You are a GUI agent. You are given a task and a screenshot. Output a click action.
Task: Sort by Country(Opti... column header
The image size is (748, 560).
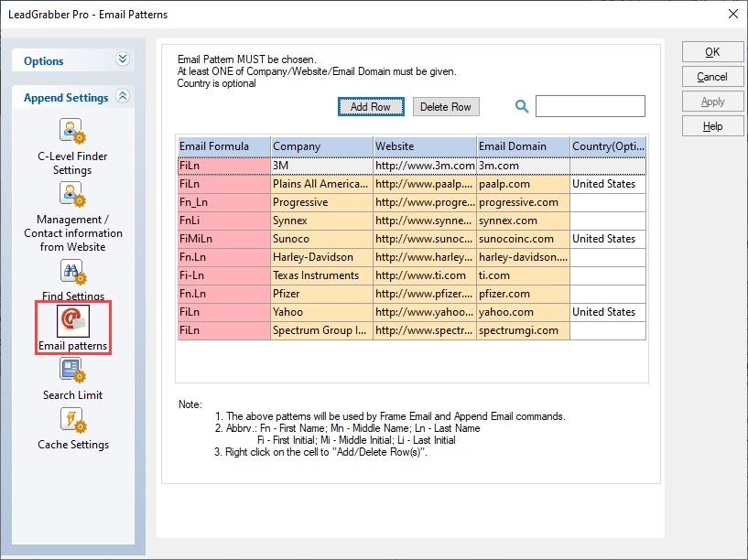pyautogui.click(x=608, y=146)
